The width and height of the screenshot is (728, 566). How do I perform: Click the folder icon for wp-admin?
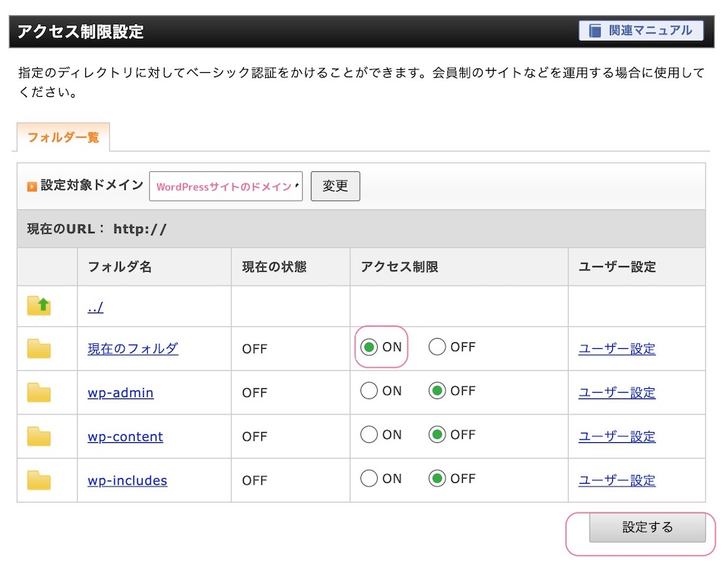(x=39, y=393)
